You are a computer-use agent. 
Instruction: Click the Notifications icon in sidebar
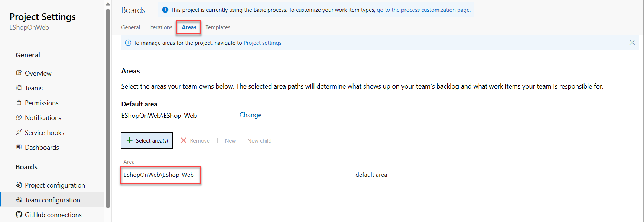pos(19,117)
